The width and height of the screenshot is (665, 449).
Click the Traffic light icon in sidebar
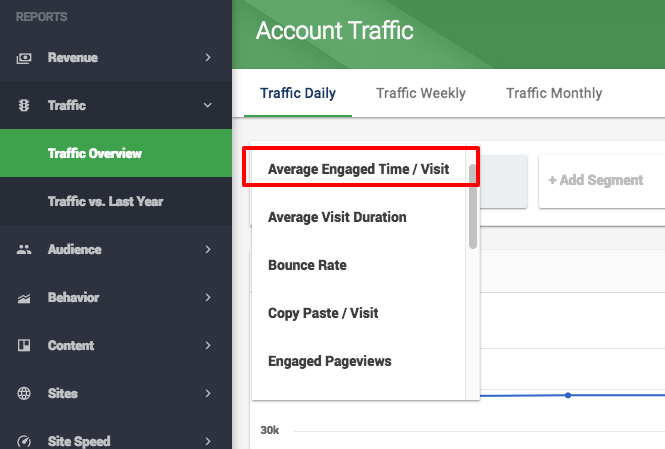[x=24, y=105]
